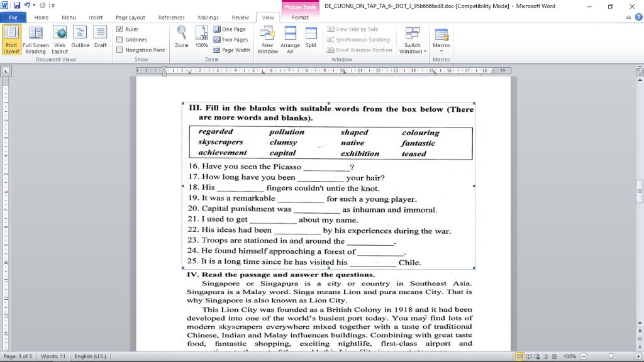Enable the Navigation Pane checkbox
This screenshot has width=644, height=362.
pyautogui.click(x=119, y=50)
